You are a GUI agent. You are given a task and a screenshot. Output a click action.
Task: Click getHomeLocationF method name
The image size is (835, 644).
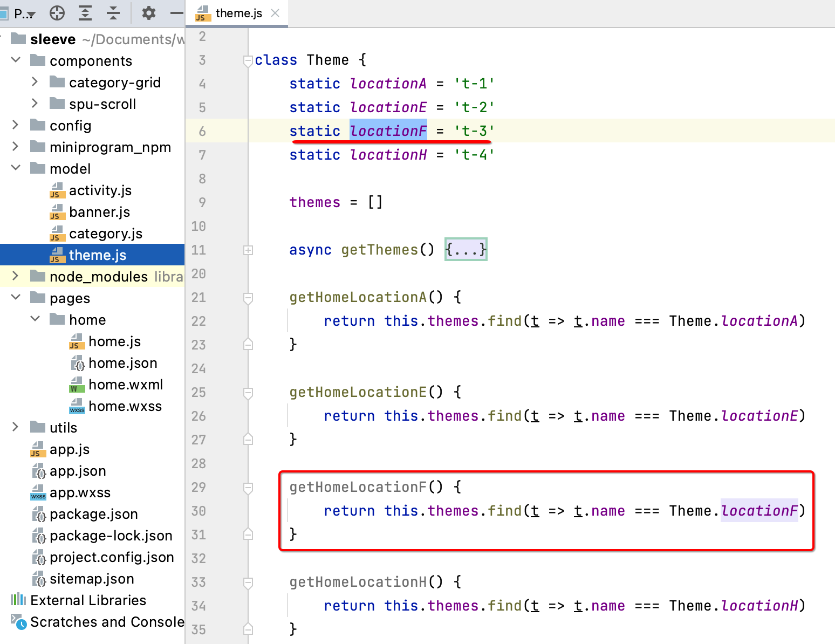(x=358, y=487)
